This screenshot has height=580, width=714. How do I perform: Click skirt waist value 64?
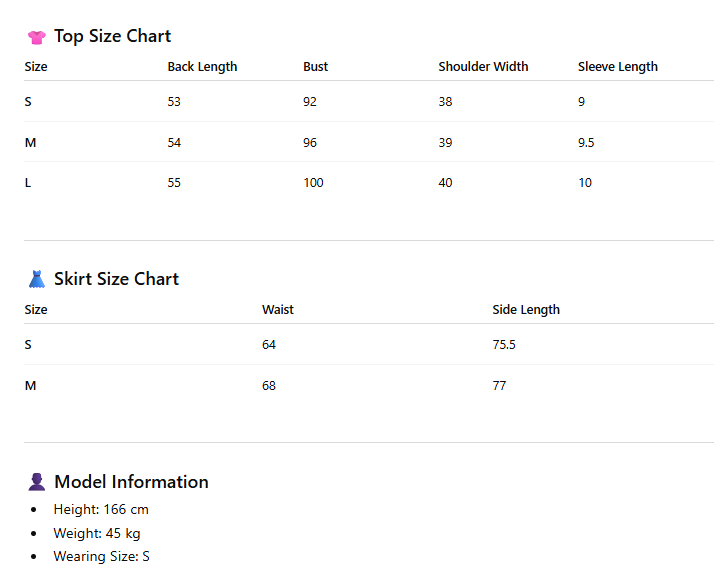[x=269, y=345]
